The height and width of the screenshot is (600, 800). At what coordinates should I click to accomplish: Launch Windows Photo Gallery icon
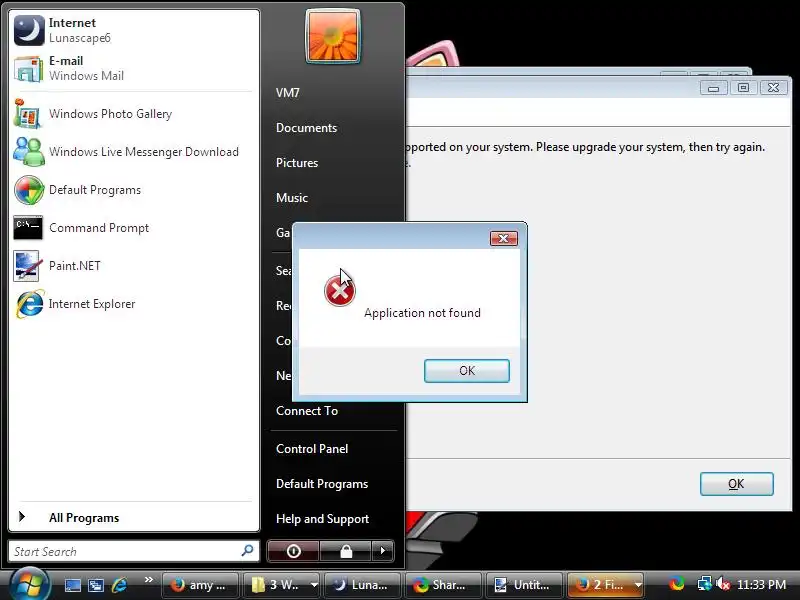[29, 113]
